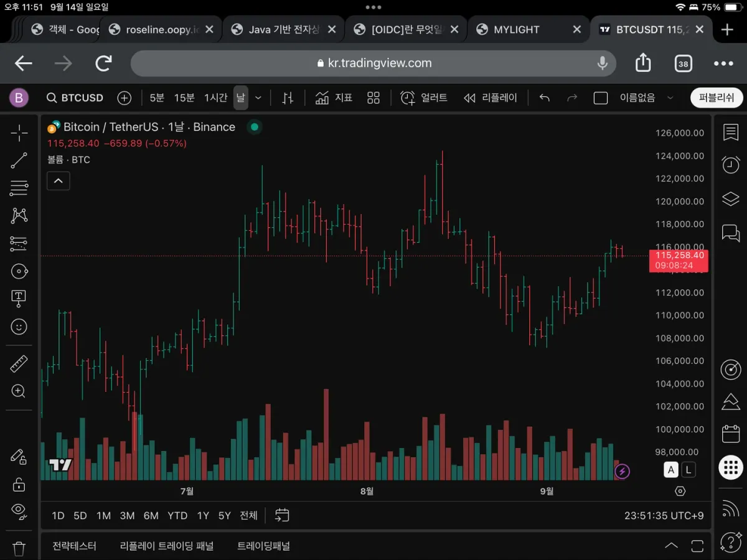
Task: Select the 3M time range button
Action: 127,515
